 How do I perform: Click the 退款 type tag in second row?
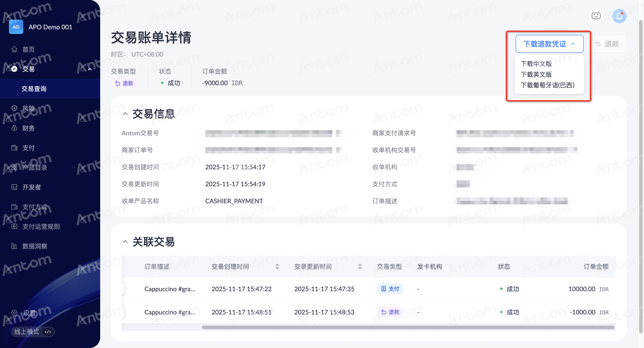[x=390, y=312]
